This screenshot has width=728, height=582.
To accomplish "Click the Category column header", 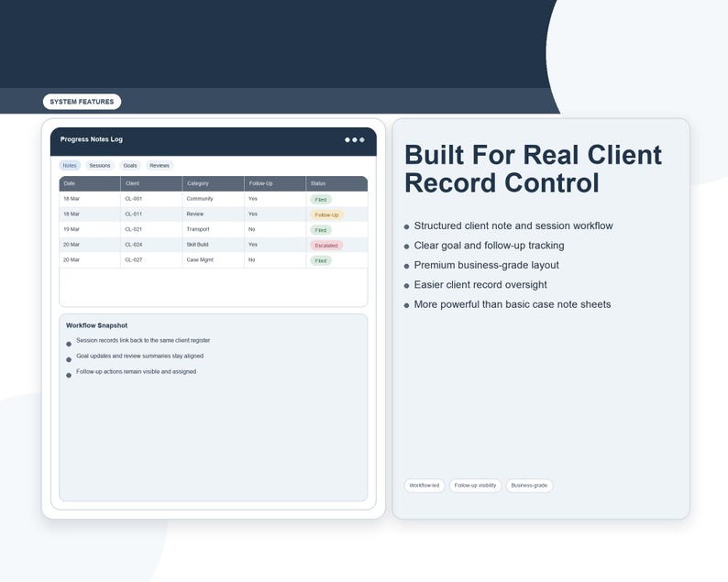I will pos(213,183).
